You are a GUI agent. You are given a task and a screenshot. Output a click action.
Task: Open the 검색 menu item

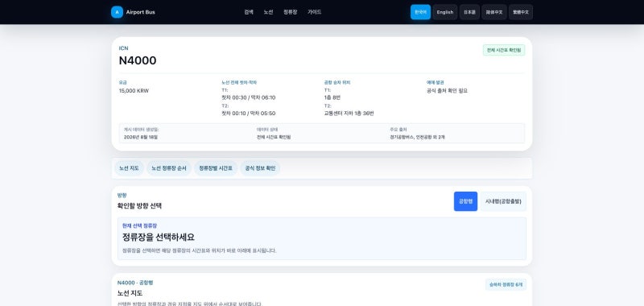coord(249,12)
